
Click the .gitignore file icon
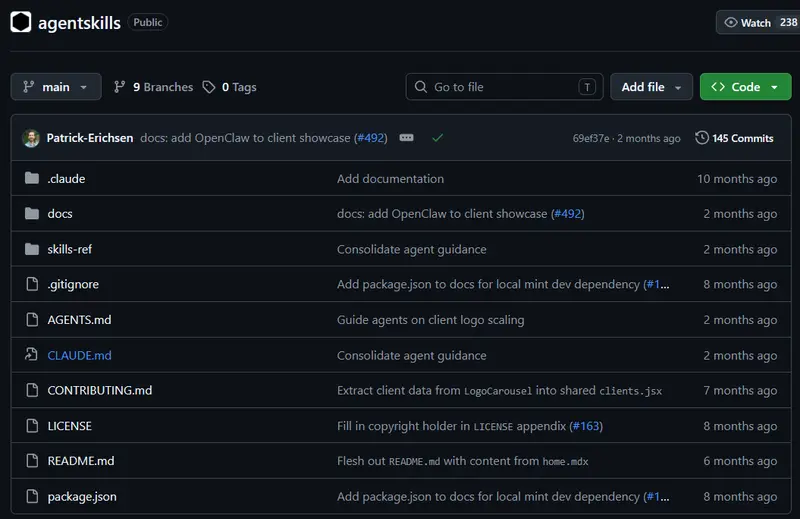click(x=32, y=284)
